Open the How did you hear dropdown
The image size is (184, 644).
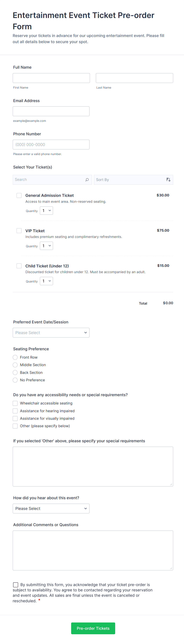(x=51, y=508)
